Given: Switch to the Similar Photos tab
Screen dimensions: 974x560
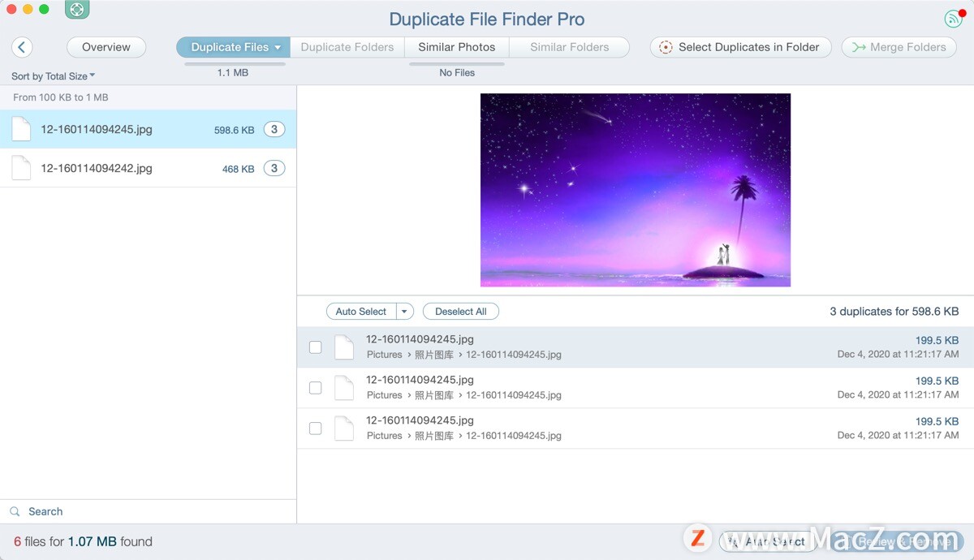Looking at the screenshot, I should [457, 47].
